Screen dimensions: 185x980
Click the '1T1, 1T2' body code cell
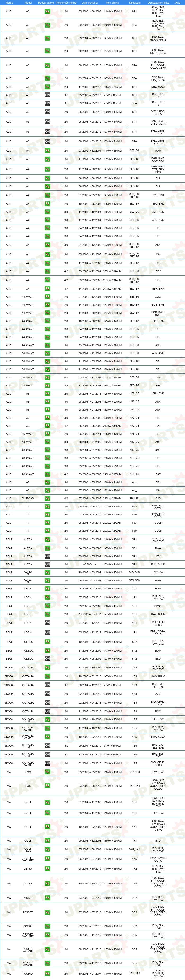pos(134,974)
